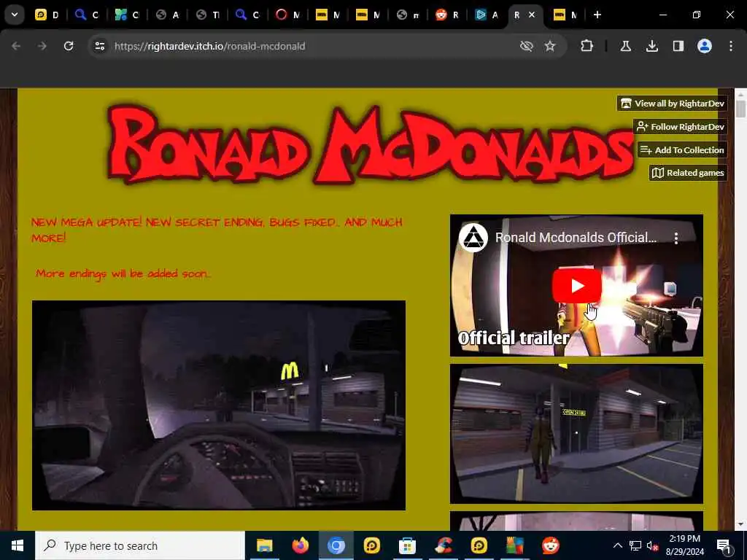The width and height of the screenshot is (747, 560).
Task: Go forward to the next page
Action: click(42, 46)
